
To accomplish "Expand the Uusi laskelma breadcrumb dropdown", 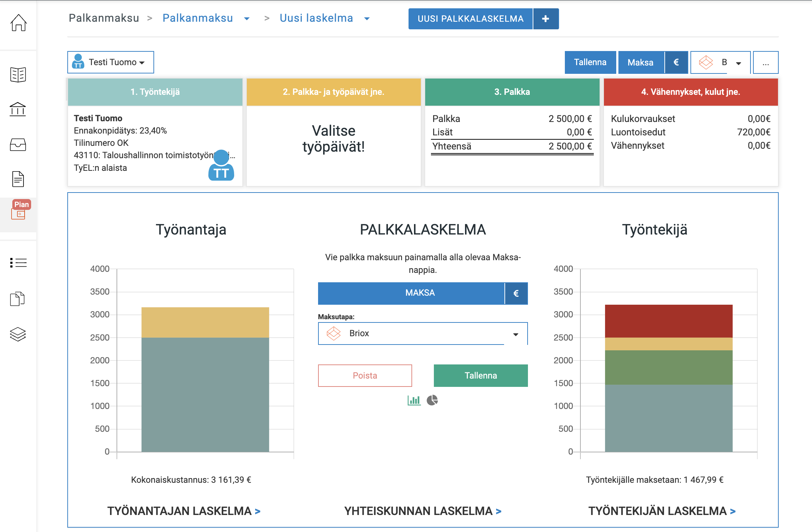I will click(367, 19).
